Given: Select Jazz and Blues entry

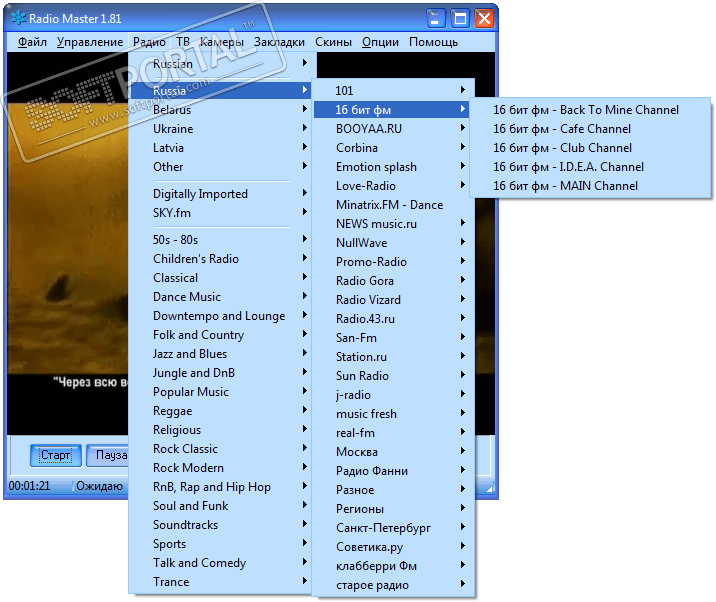Looking at the screenshot, I should pos(221,354).
